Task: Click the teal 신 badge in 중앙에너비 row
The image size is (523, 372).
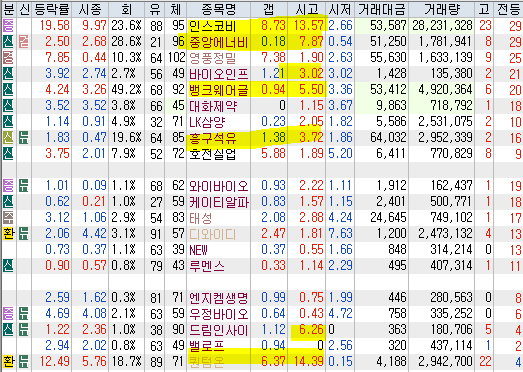Action: click(x=8, y=41)
